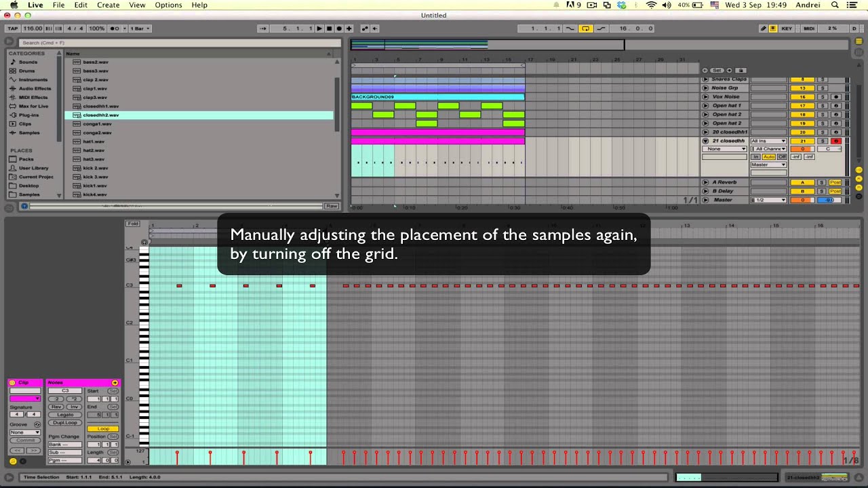868x488 pixels.
Task: Select the Audio Effects category
Action: [34, 88]
